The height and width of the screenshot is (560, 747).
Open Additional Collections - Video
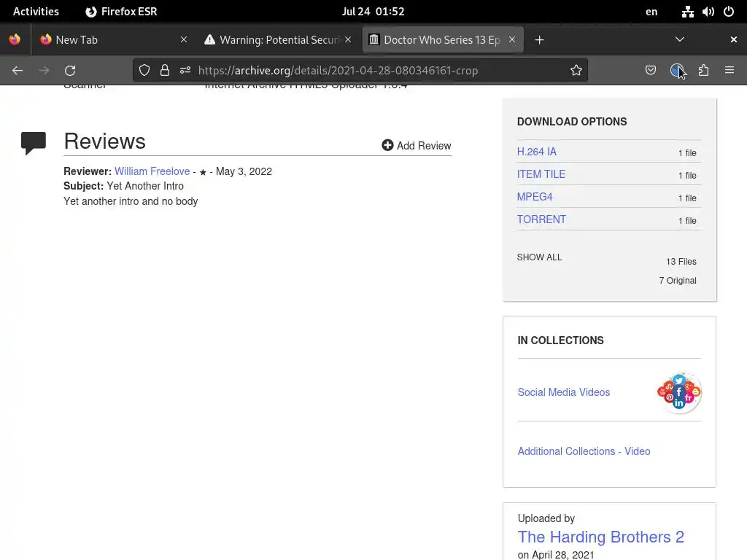584,451
